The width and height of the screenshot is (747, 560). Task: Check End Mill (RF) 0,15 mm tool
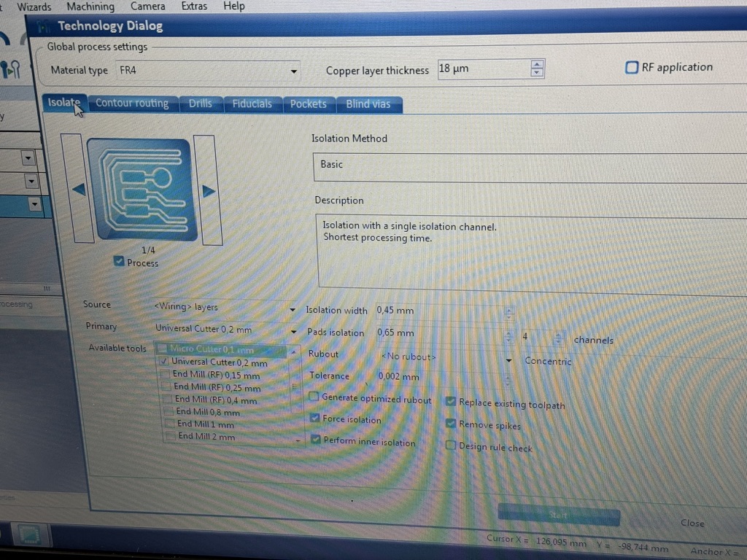pyautogui.click(x=165, y=373)
